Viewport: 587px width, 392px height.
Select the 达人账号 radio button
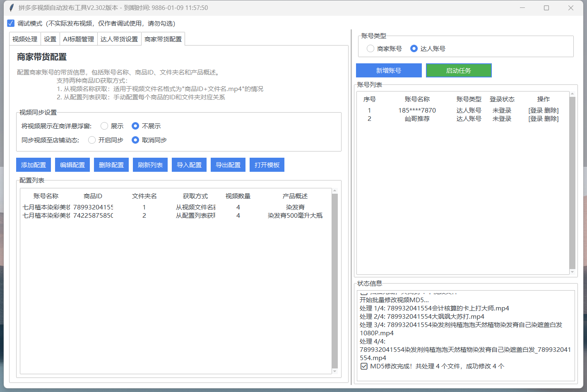point(414,48)
